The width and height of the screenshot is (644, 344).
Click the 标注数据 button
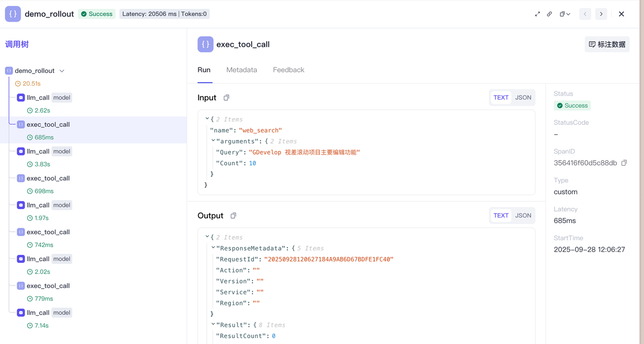coord(607,44)
